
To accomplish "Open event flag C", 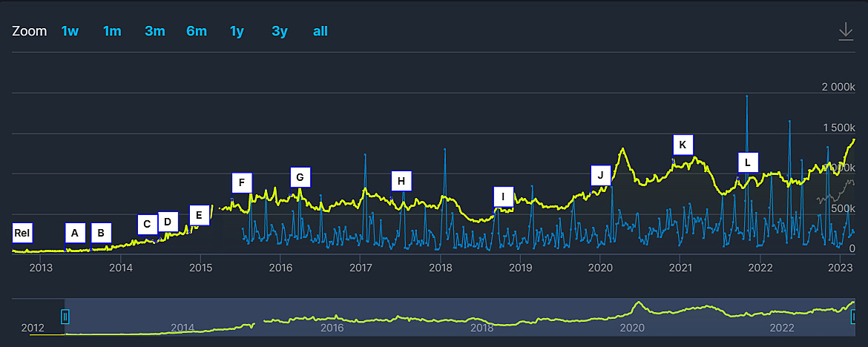I will (147, 224).
